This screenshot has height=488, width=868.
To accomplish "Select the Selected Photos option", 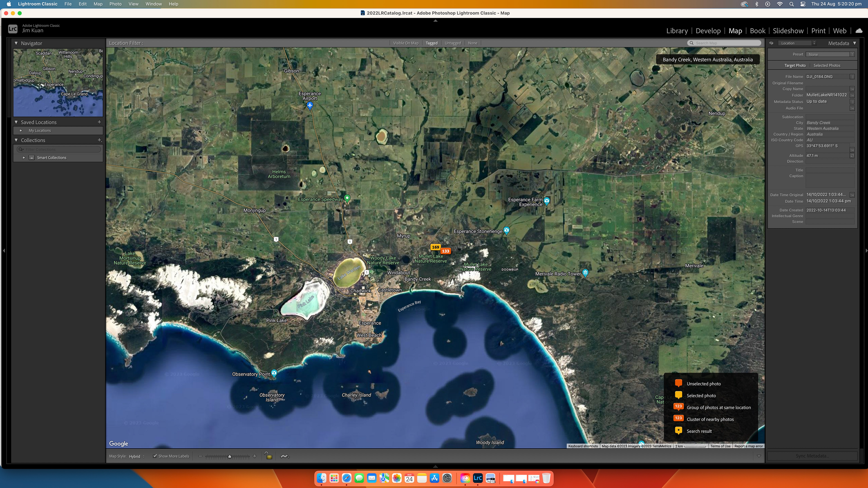I will click(827, 65).
